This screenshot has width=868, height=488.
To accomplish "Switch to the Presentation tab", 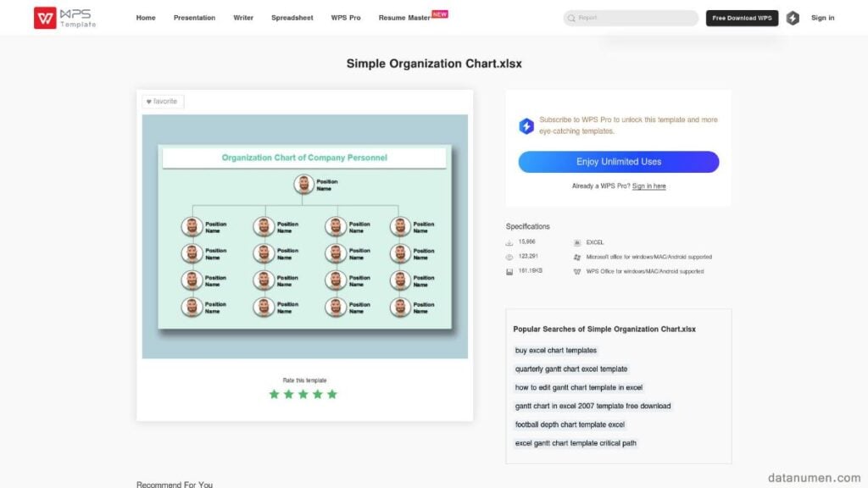I will click(194, 17).
